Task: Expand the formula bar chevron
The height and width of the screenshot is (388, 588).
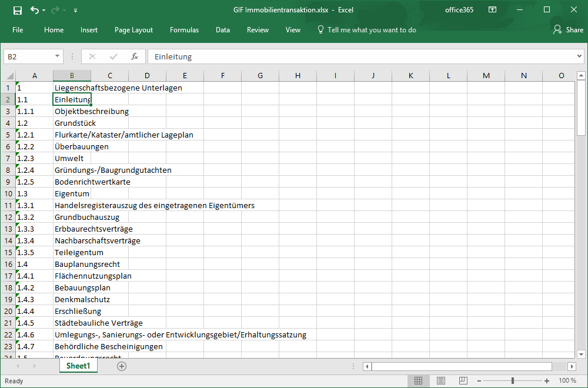Action: tap(579, 56)
